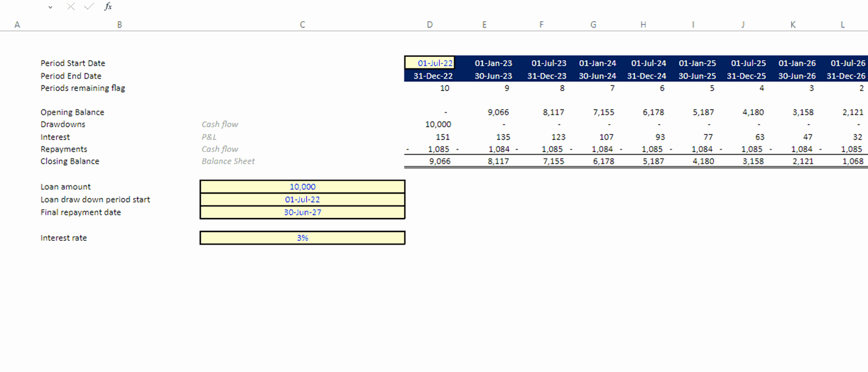This screenshot has width=868, height=372.
Task: Select the 01-Jul-22 period start date cell
Action: 430,63
